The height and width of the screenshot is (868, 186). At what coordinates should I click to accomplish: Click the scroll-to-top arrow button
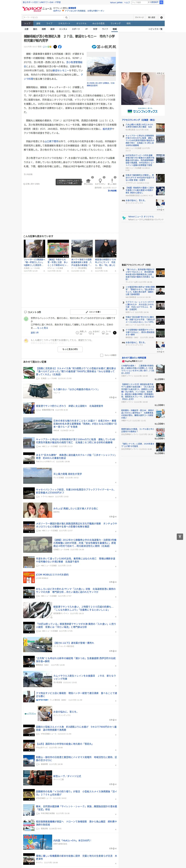(x=180, y=536)
